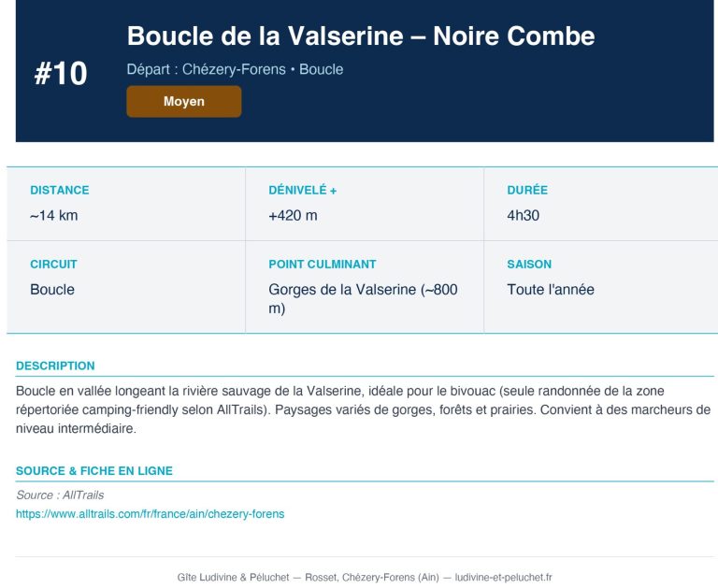Image resolution: width=718 pixels, height=588 pixels.
Task: Open the AllTrails chezery-forens link
Action: pos(151,514)
